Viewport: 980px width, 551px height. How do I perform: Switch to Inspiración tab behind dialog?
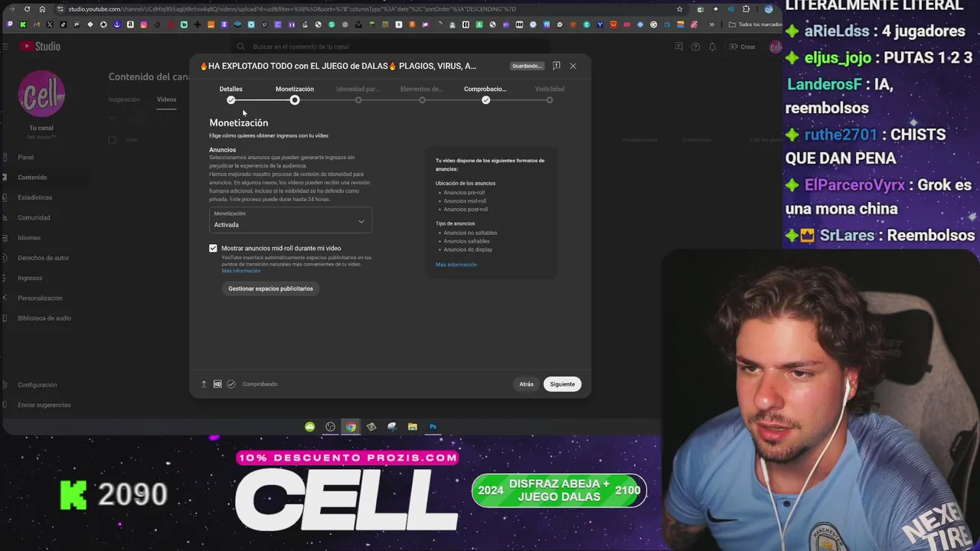(x=124, y=99)
